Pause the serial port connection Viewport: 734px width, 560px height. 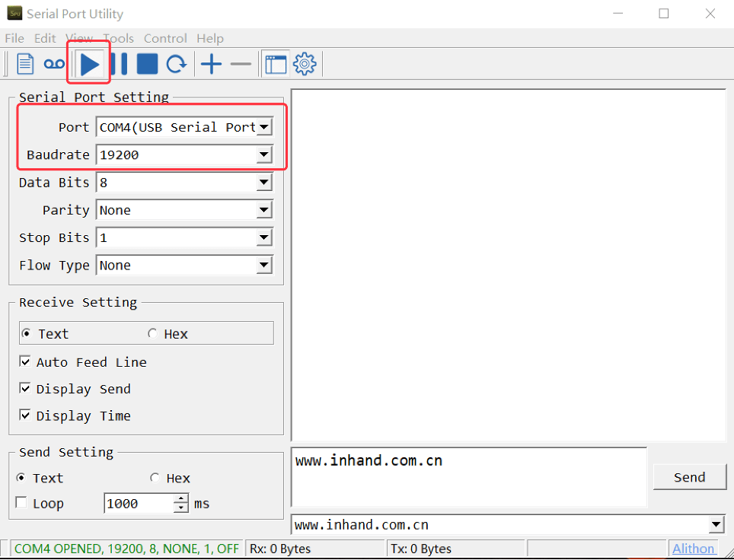[x=119, y=65]
